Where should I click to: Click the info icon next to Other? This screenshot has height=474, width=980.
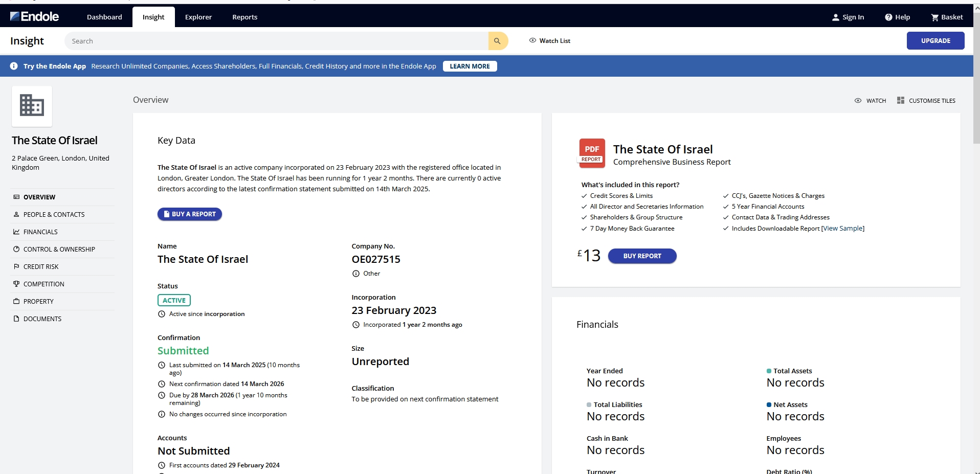point(356,274)
